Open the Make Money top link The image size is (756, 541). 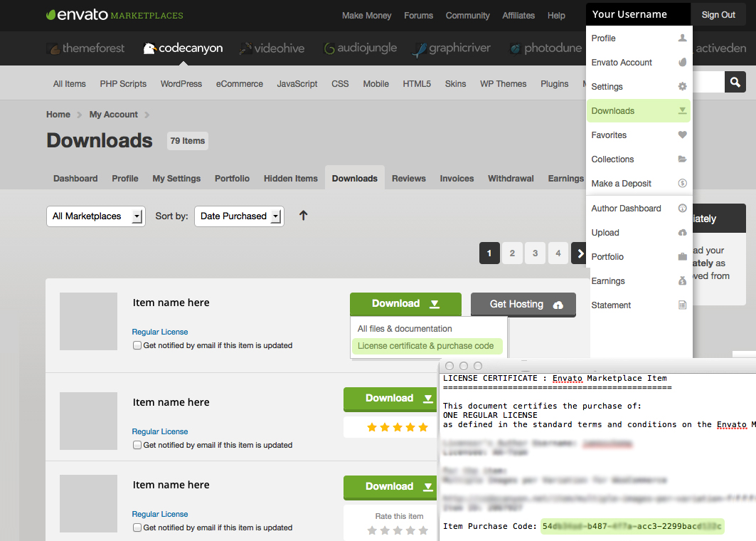coord(366,16)
